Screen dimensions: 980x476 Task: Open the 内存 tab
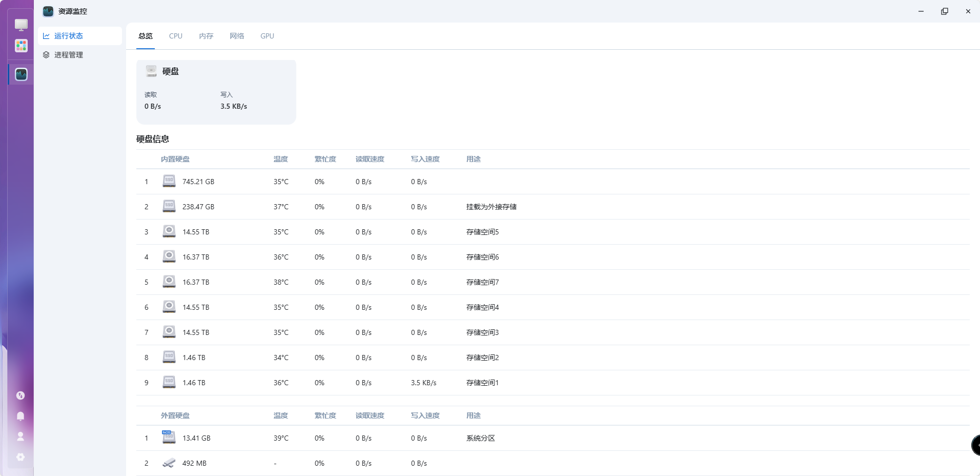pos(206,36)
